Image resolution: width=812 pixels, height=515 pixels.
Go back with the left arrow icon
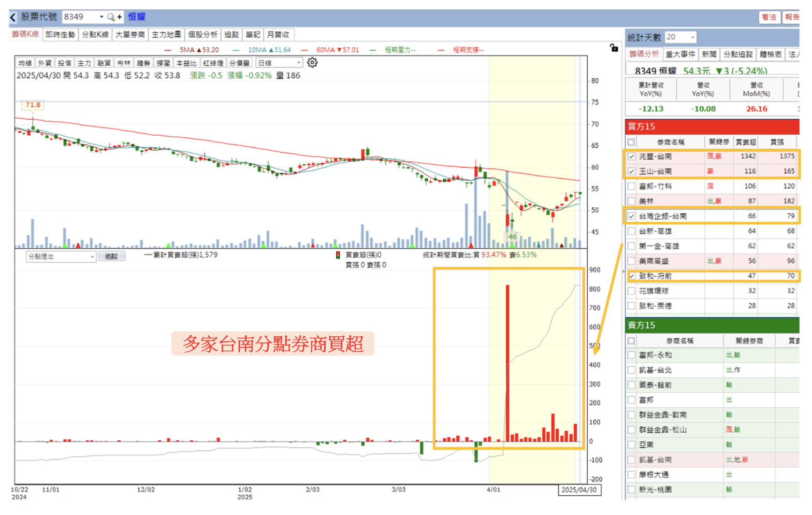13,17
